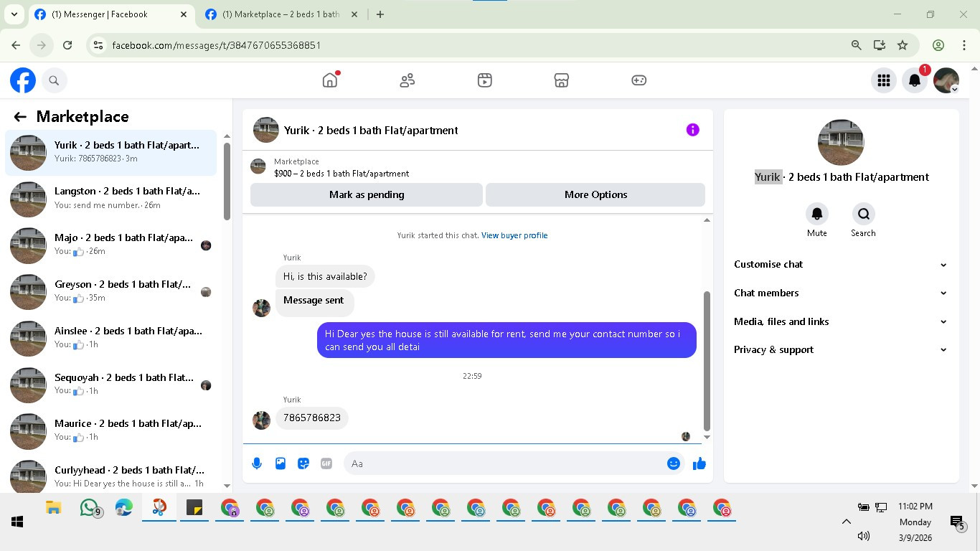Expand Media, files and links section

pyautogui.click(x=840, y=321)
